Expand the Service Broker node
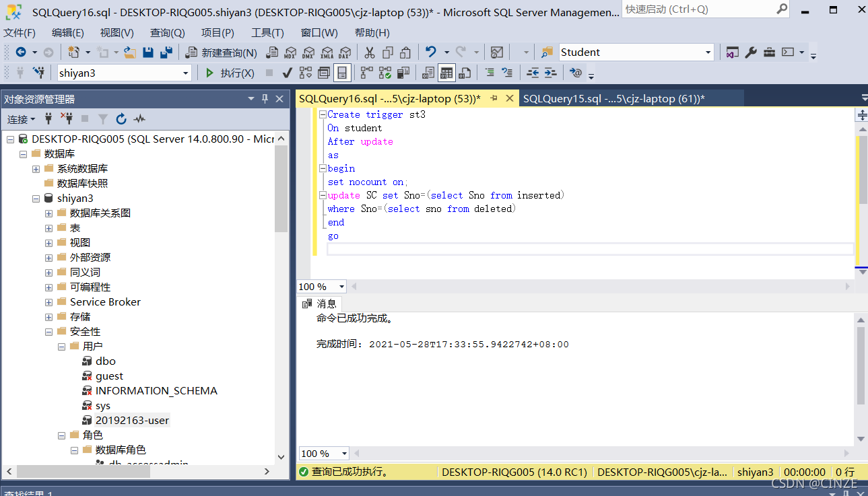This screenshot has width=868, height=496. [48, 302]
